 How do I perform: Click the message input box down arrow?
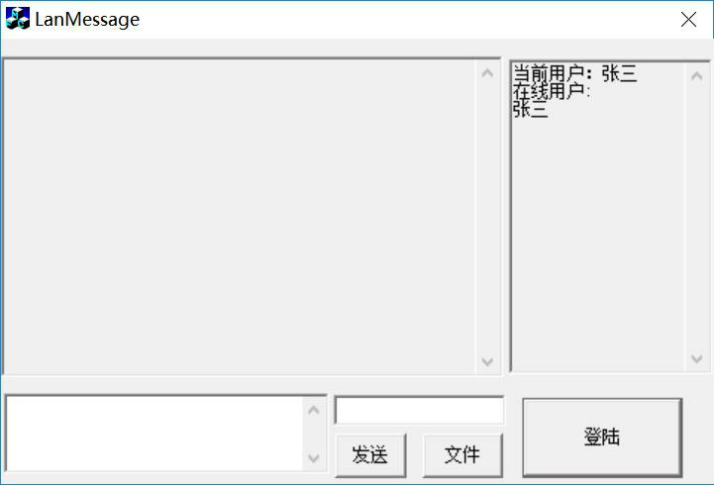[x=313, y=458]
